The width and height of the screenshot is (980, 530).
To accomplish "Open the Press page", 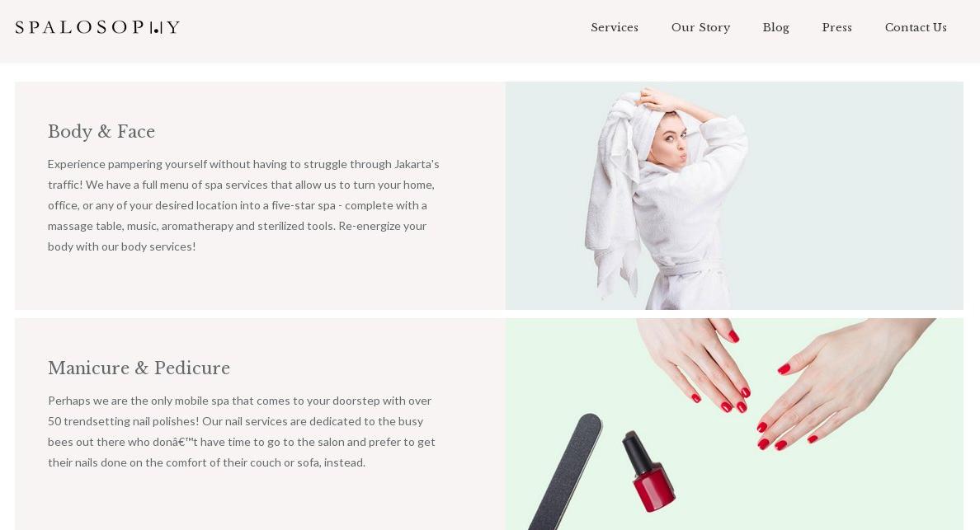I will pyautogui.click(x=836, y=27).
